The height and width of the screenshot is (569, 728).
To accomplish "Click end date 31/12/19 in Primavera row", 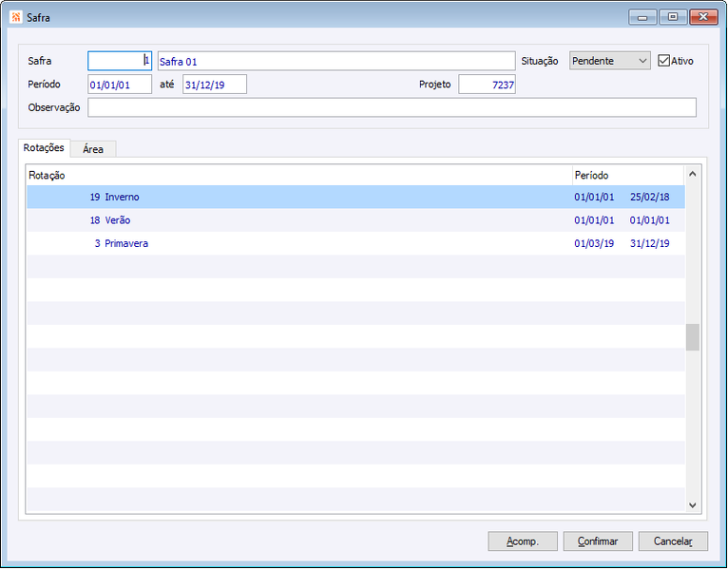I will tap(649, 243).
